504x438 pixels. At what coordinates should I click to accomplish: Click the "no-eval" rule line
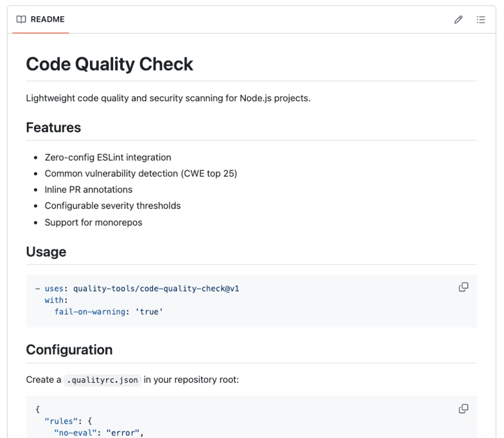(99, 433)
